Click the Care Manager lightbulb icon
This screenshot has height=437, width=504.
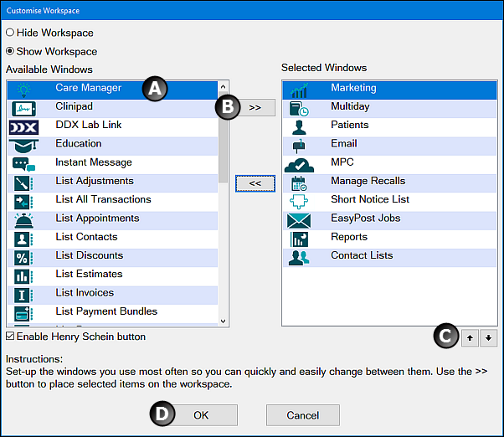pos(23,90)
